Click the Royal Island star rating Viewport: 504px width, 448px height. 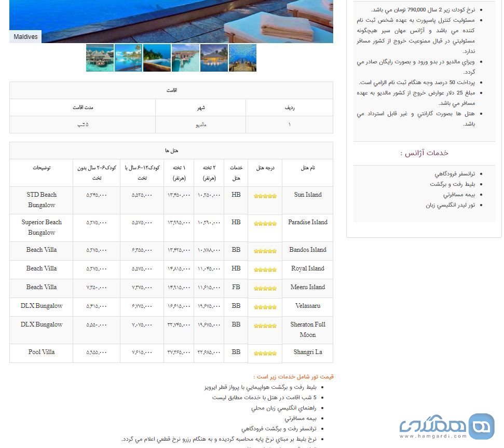[x=265, y=270]
